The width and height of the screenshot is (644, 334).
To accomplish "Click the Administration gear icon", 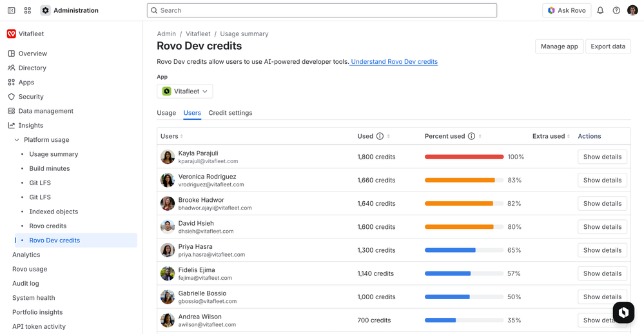I will pos(45,10).
